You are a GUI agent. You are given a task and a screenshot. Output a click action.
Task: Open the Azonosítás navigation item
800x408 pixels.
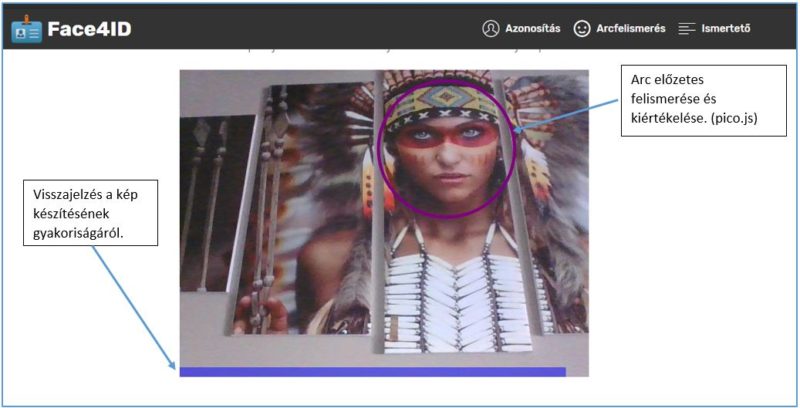click(x=532, y=29)
